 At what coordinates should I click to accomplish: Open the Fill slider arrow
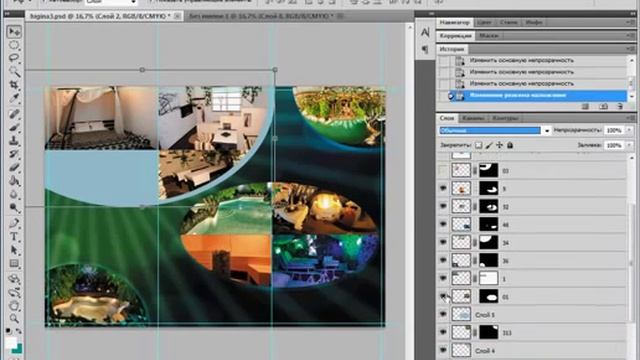(x=629, y=145)
